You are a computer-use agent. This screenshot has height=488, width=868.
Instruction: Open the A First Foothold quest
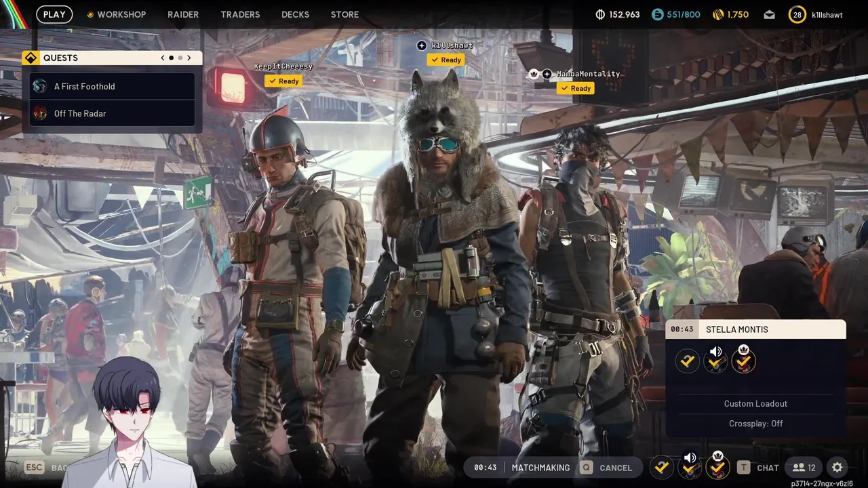click(x=112, y=86)
